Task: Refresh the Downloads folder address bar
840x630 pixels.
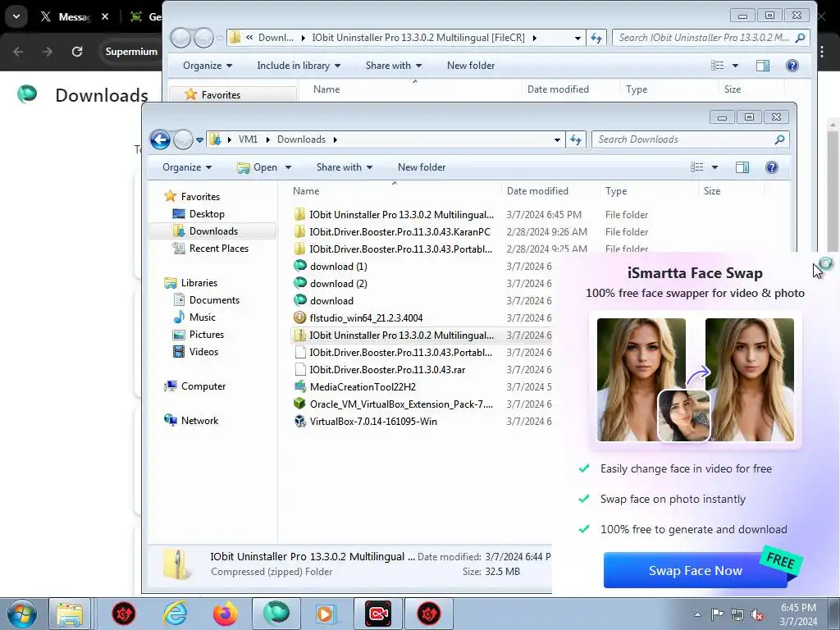Action: pos(576,139)
